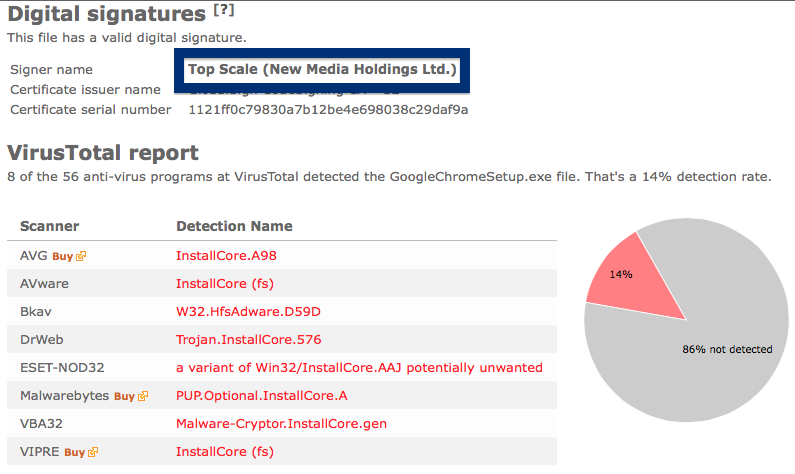Viewport: 795px width, 474px height.
Task: Click the Detection Name column header
Action: (234, 226)
